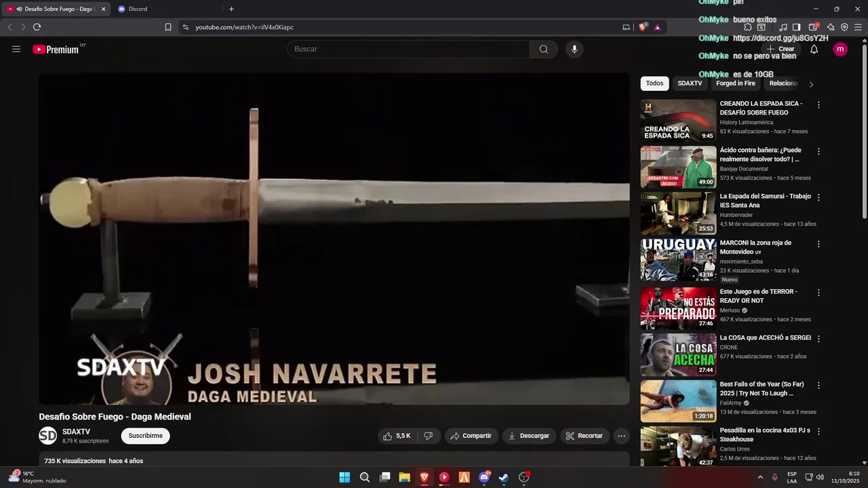Open Brave Shields lion icon
The width and height of the screenshot is (868, 488).
click(643, 27)
